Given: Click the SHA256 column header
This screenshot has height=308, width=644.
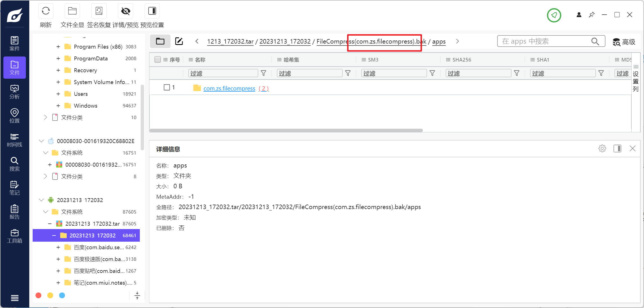Looking at the screenshot, I should pos(462,60).
